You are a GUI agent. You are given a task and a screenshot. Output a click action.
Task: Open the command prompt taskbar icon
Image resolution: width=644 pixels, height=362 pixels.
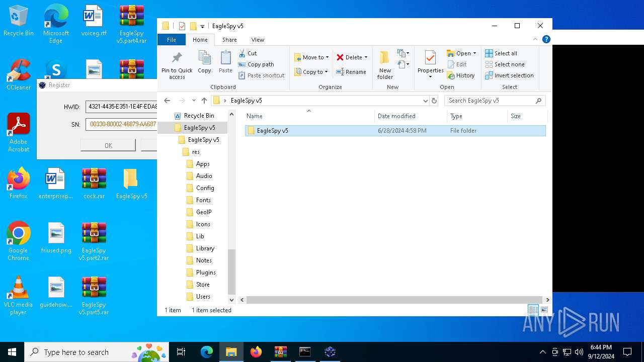[305, 352]
